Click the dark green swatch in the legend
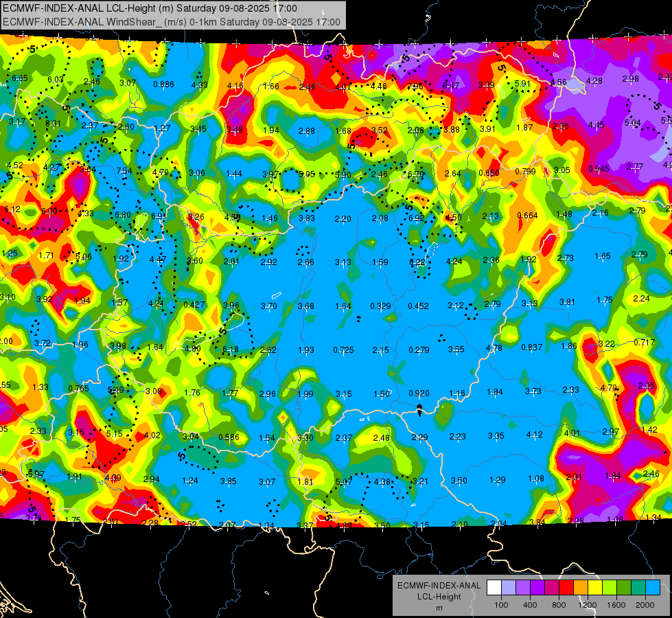Image resolution: width=672 pixels, height=618 pixels. tap(623, 588)
